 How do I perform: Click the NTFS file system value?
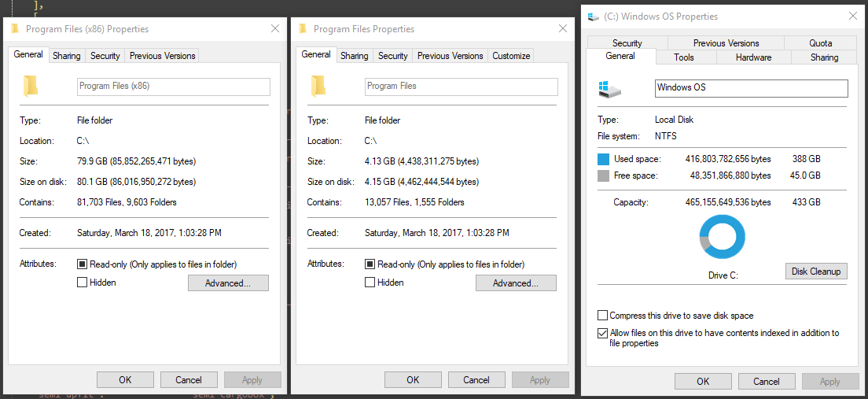666,136
